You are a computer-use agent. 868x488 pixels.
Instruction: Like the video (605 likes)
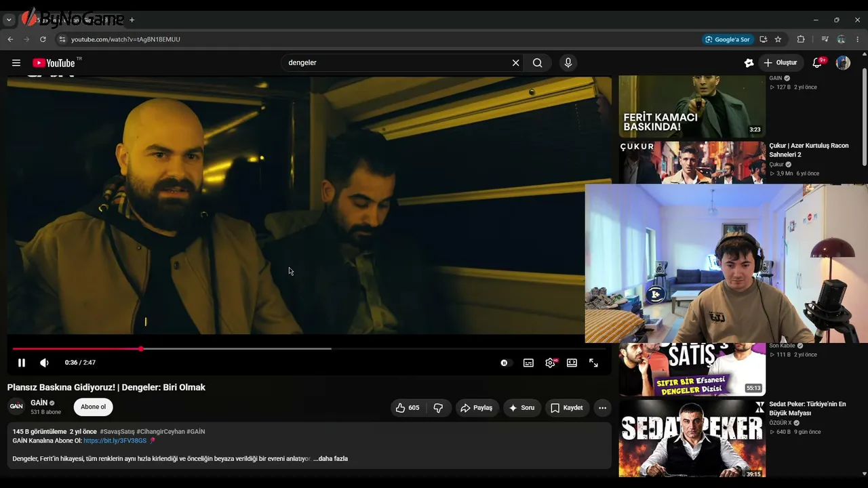tap(407, 408)
